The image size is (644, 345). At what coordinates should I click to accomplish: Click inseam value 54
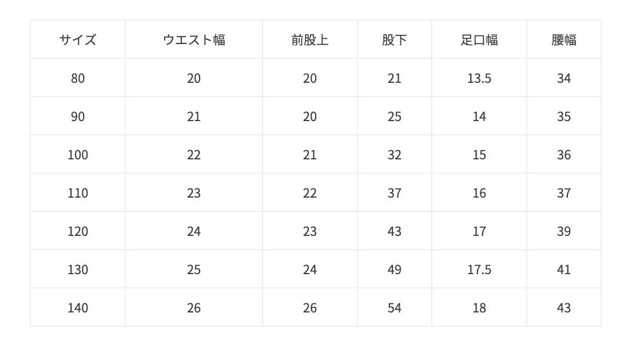pos(394,307)
